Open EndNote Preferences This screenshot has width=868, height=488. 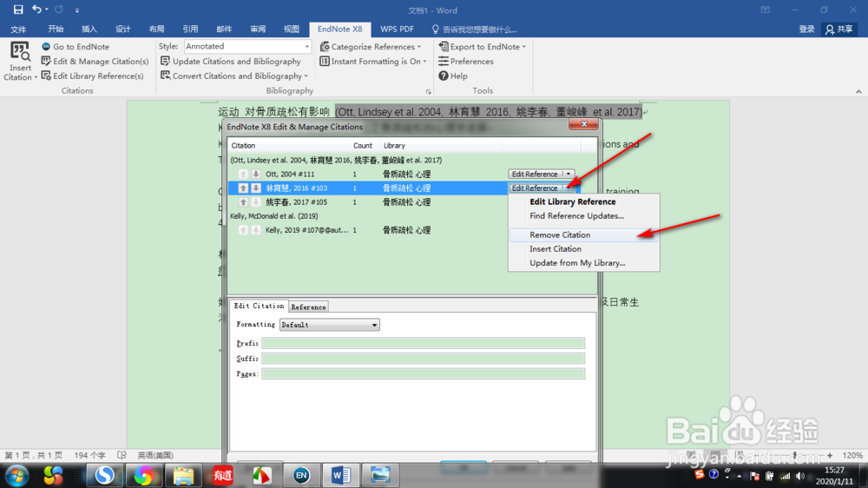coord(465,62)
